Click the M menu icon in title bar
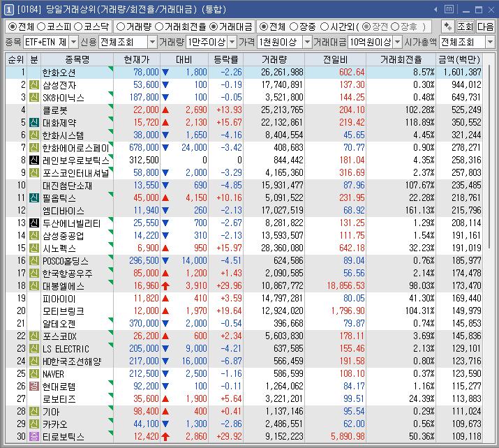 click(449, 10)
